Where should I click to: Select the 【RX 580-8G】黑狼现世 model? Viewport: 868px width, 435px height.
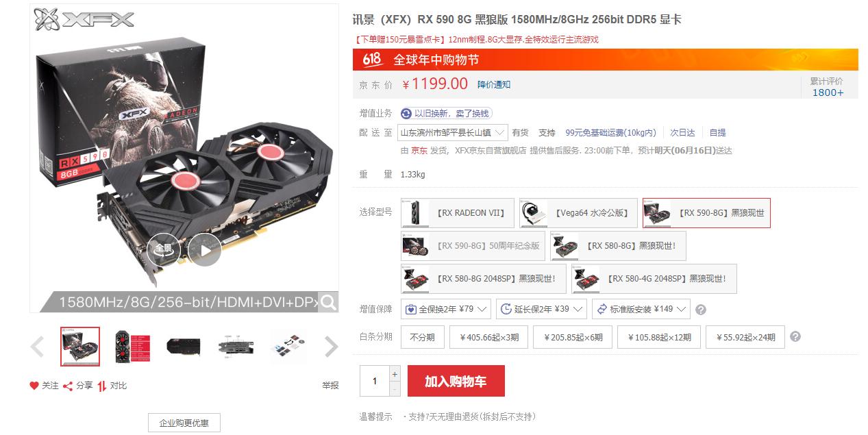click(618, 246)
